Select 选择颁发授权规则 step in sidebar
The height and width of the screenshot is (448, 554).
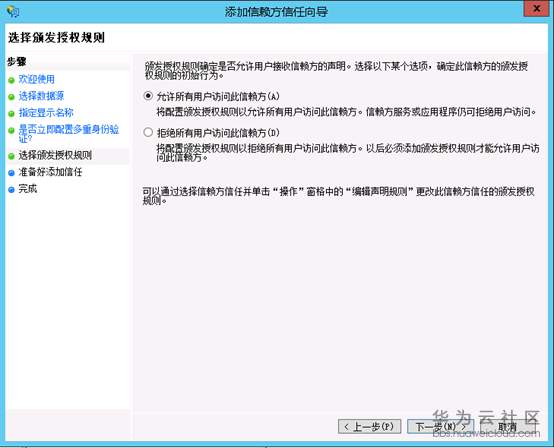(x=55, y=155)
